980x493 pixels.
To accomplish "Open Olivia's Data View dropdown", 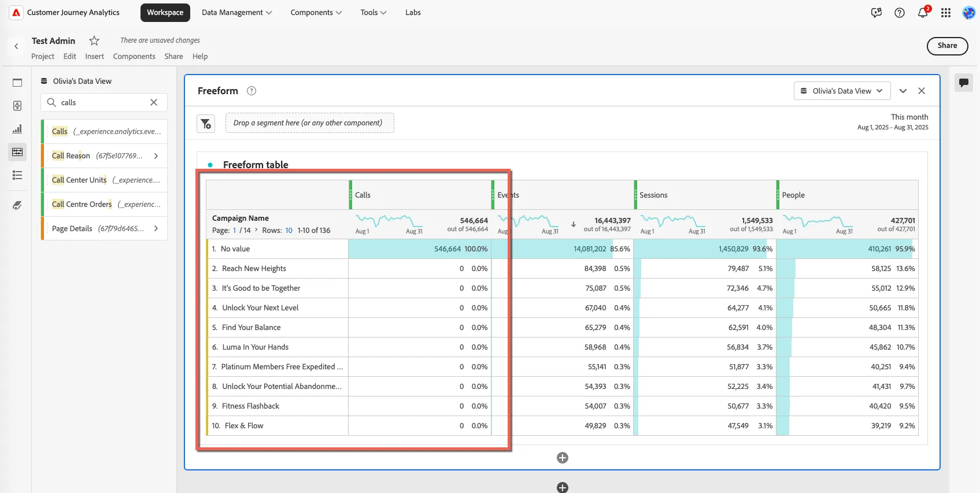I will (x=842, y=91).
